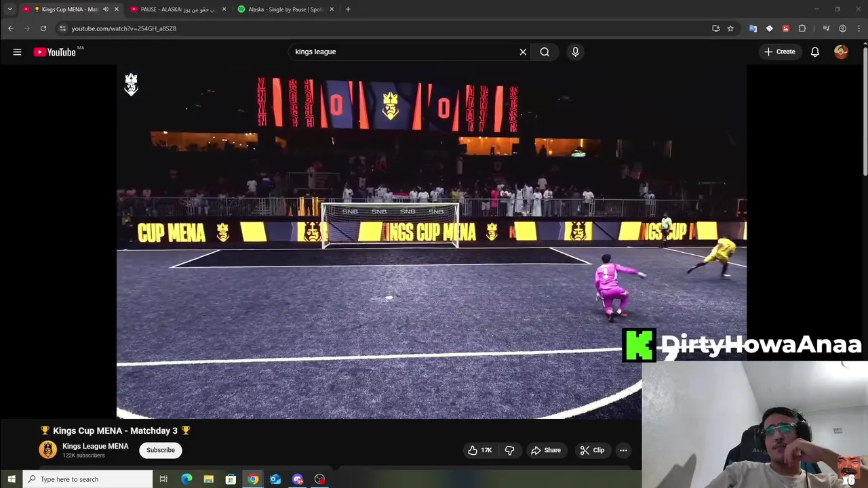Screen dimensions: 868x488
Task: Open Outlook from the taskbar
Action: point(275,479)
